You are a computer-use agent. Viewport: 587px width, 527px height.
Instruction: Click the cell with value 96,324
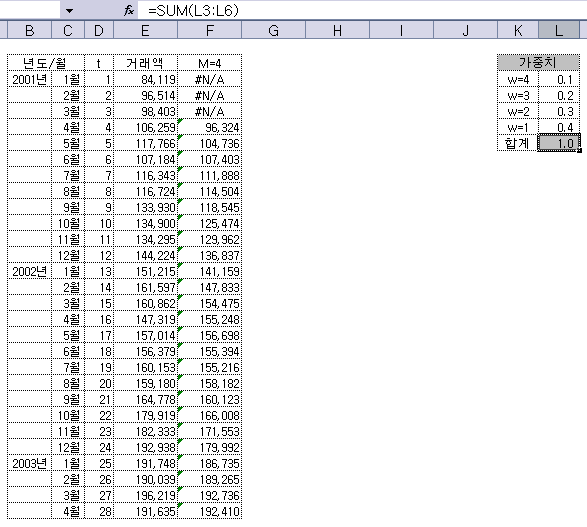click(210, 127)
